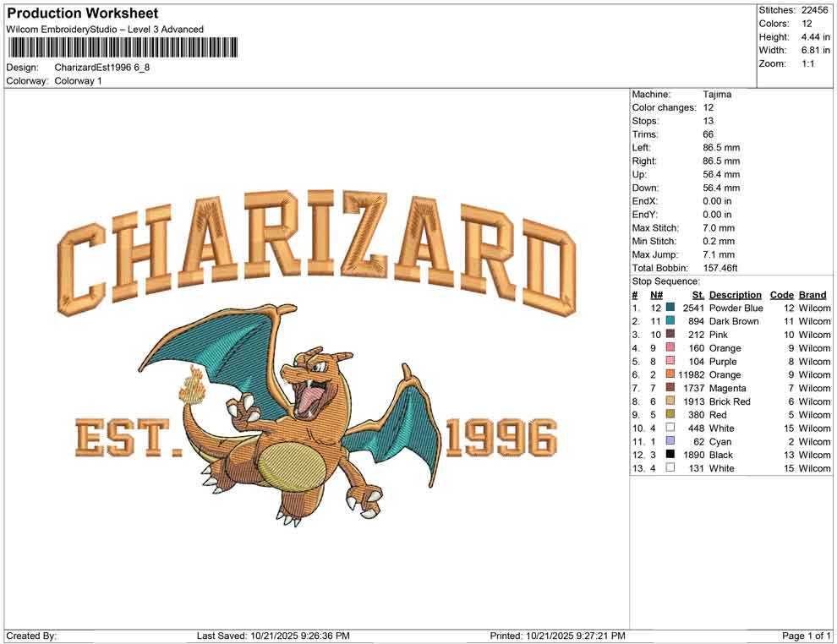Click the Zoom value 1:1
The image size is (837, 644).
point(807,63)
